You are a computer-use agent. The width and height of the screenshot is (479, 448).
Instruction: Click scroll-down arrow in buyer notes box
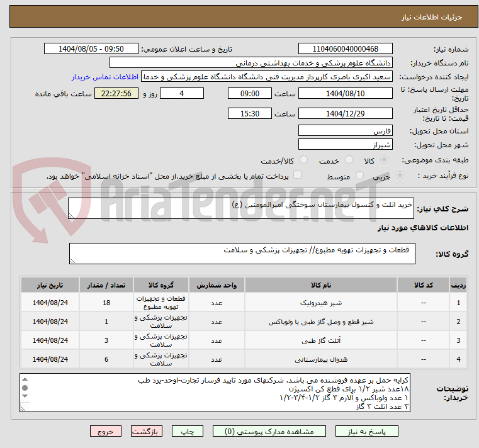25,406
